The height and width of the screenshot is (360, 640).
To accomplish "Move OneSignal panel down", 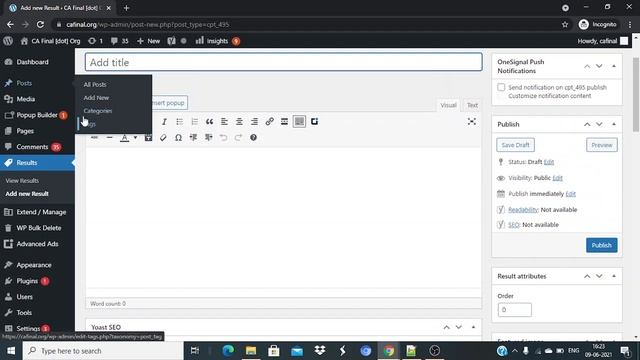I will point(599,66).
